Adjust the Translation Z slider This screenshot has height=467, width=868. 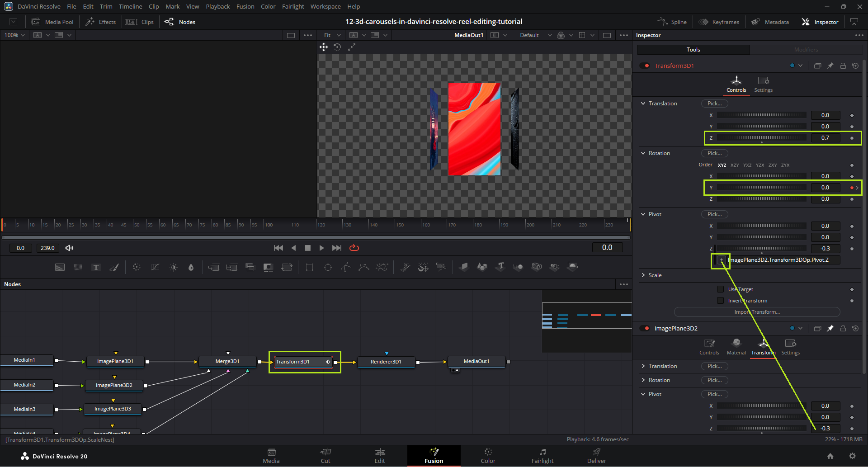[762, 138]
